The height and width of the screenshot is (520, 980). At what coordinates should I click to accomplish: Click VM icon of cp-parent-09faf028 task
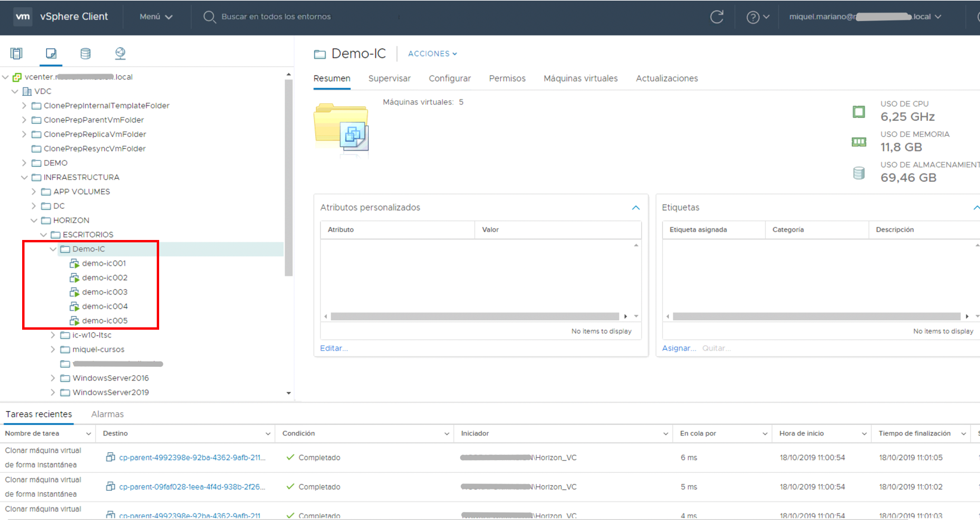click(111, 486)
